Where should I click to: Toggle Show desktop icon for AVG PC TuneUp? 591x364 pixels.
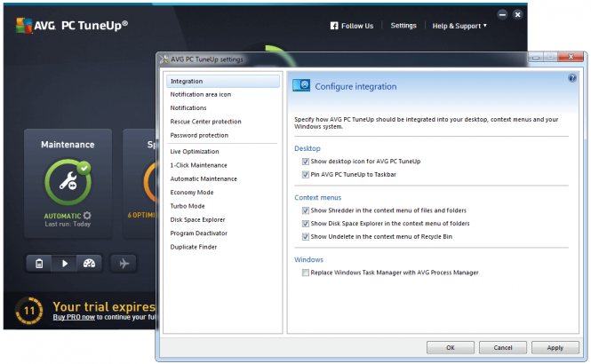point(306,162)
